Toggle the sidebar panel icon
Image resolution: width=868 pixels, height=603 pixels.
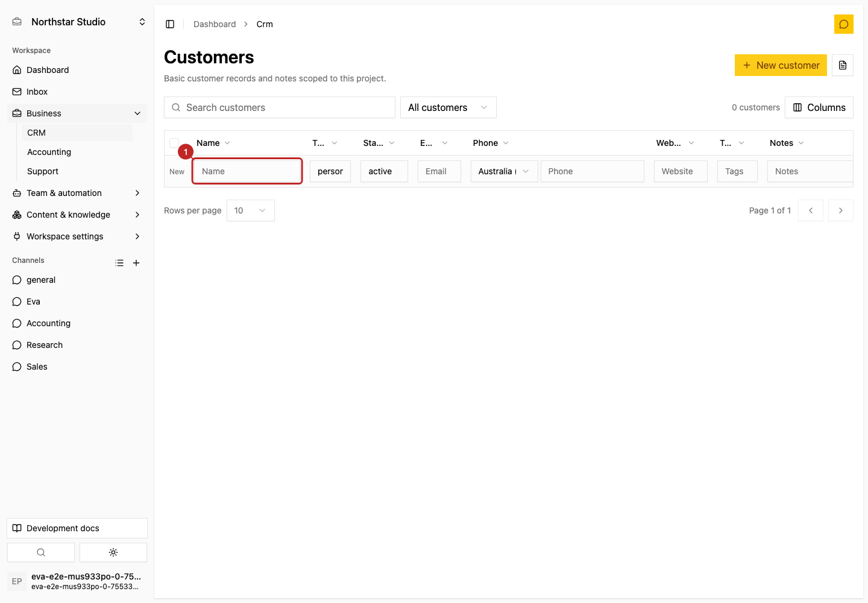click(x=170, y=24)
